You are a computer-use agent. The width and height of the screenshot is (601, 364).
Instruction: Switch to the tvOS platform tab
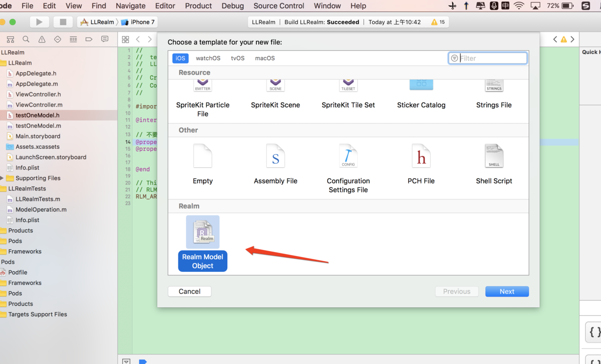(x=237, y=58)
